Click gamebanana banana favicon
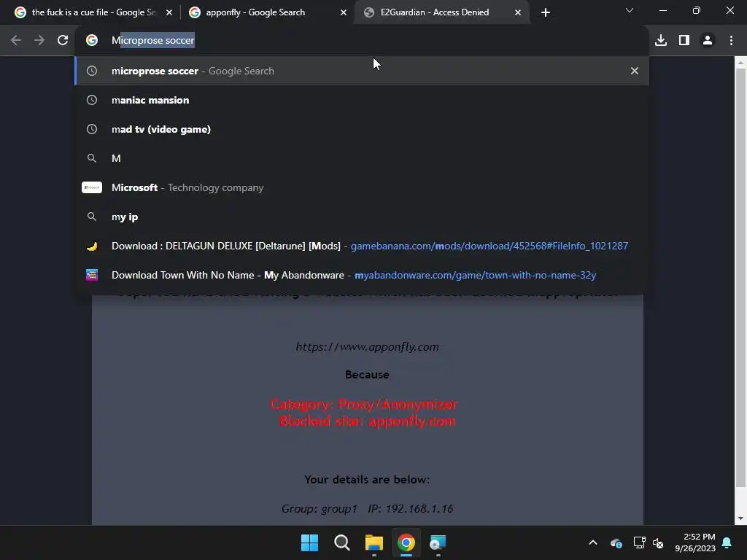 point(92,246)
